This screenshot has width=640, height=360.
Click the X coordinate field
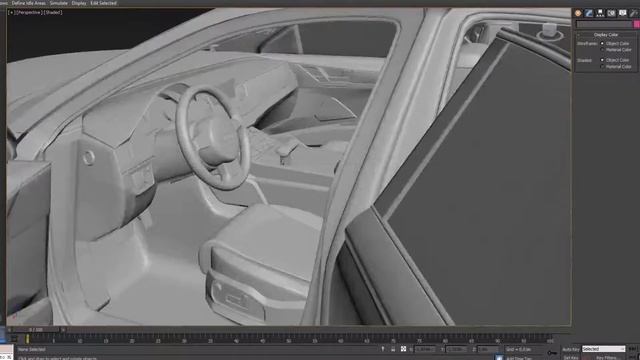[425, 349]
